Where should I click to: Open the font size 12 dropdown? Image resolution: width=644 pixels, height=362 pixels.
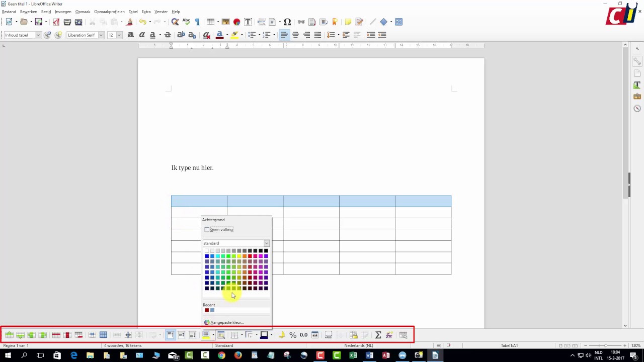[x=119, y=35]
